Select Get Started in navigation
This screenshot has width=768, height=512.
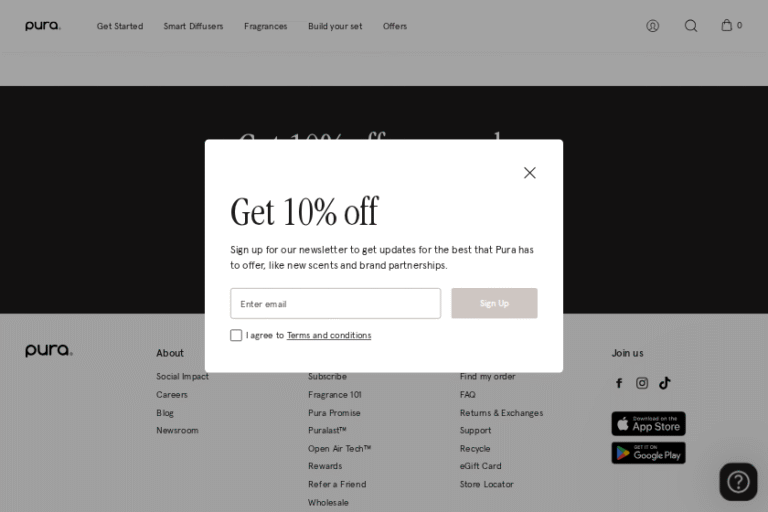(120, 26)
